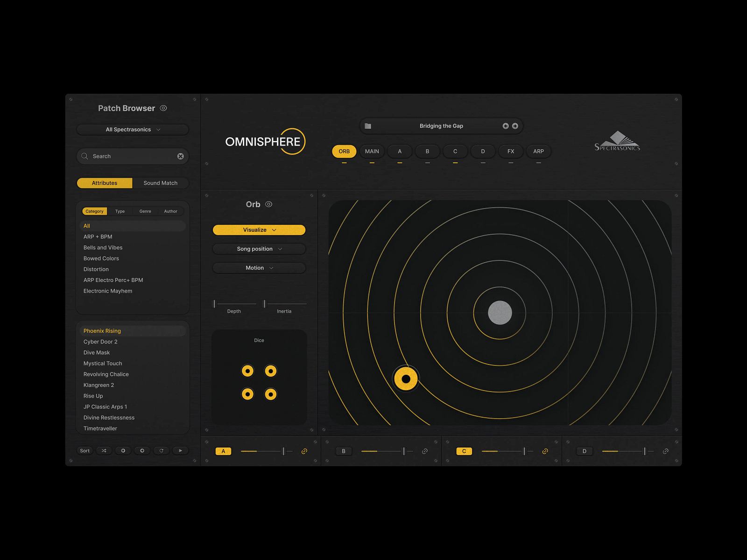Enable Layer B
The width and height of the screenshot is (747, 560).
(x=344, y=451)
